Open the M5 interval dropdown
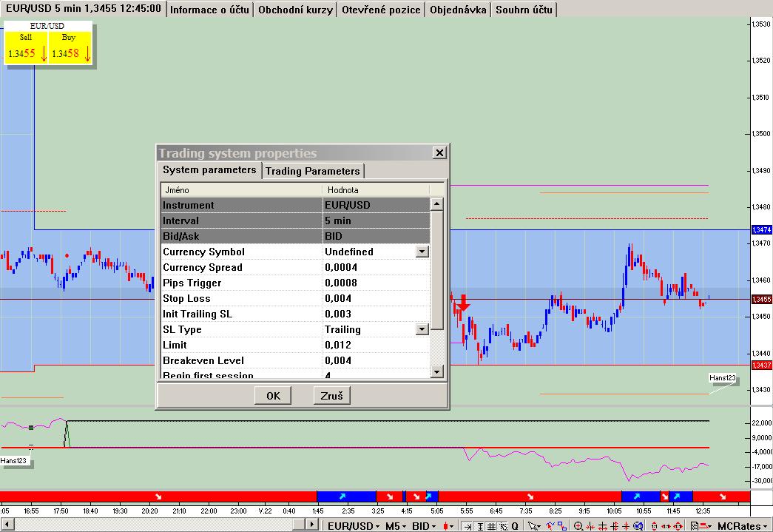Screen dimensions: 773x532 click(395, 526)
